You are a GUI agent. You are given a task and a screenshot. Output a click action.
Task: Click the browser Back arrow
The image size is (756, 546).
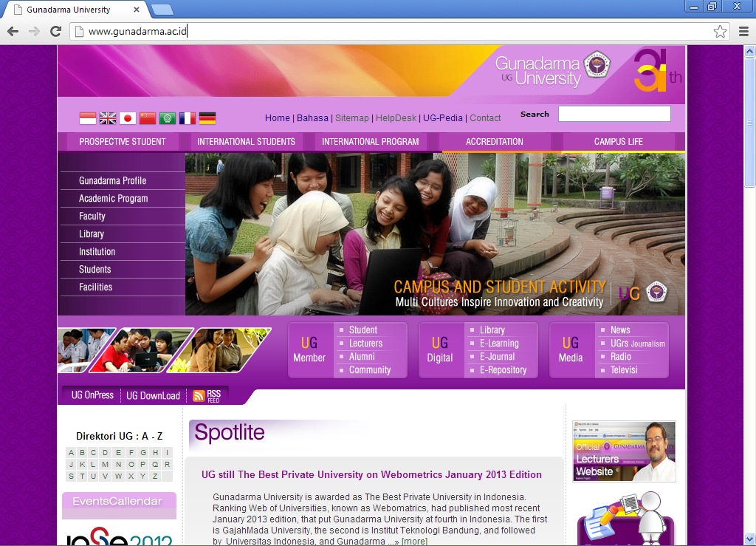pyautogui.click(x=13, y=31)
